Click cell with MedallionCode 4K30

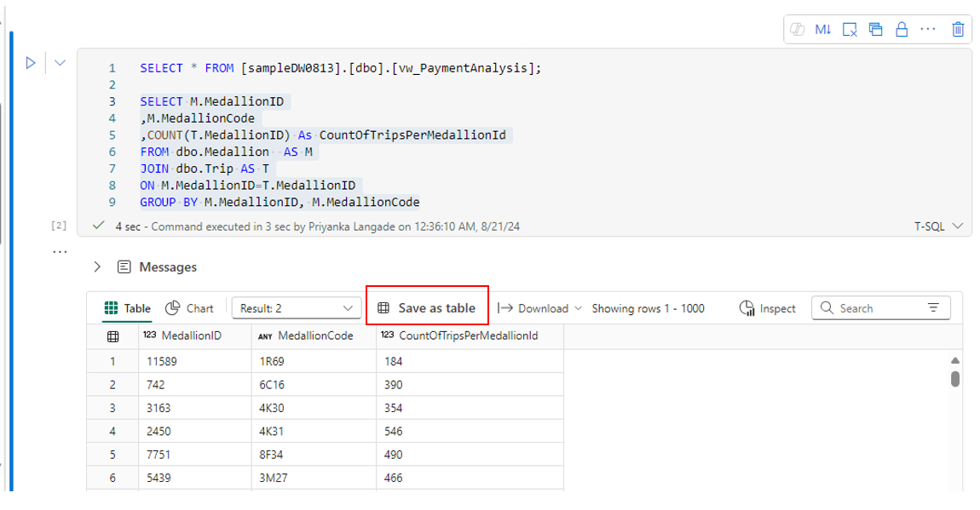(x=314, y=408)
